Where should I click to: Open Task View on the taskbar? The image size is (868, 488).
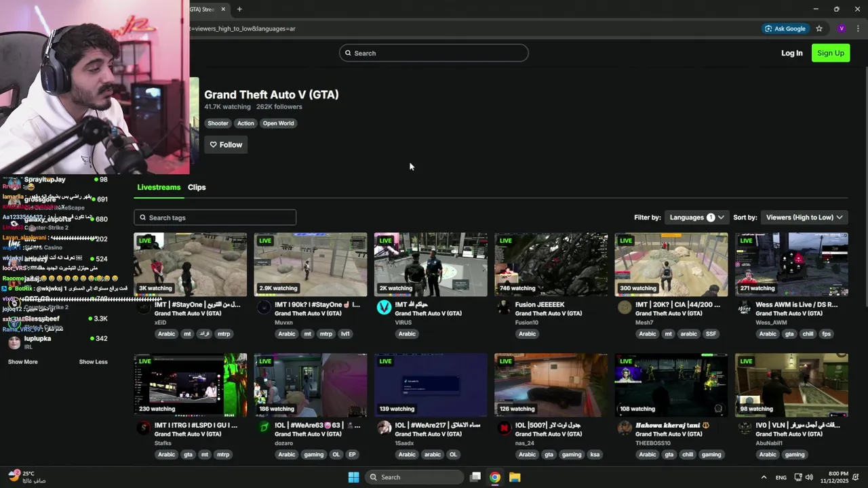coord(475,477)
